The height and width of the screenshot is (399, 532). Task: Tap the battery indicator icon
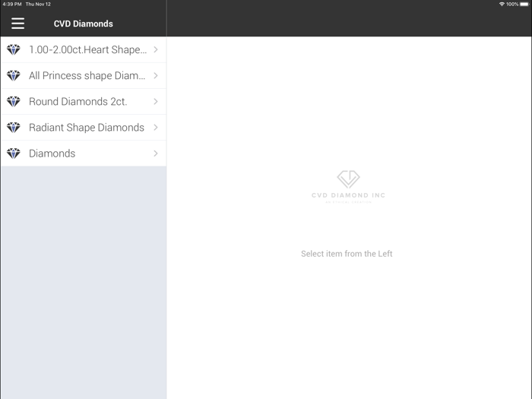coord(524,4)
